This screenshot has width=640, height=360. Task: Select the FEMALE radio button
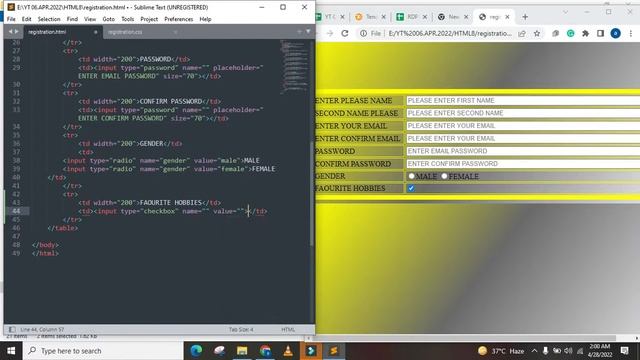[444, 176]
